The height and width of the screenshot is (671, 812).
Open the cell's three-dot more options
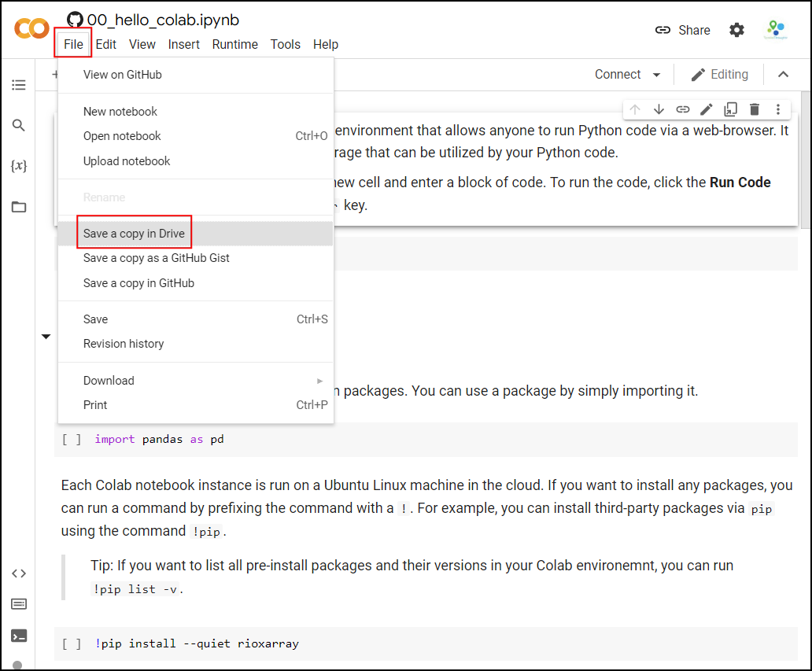777,109
